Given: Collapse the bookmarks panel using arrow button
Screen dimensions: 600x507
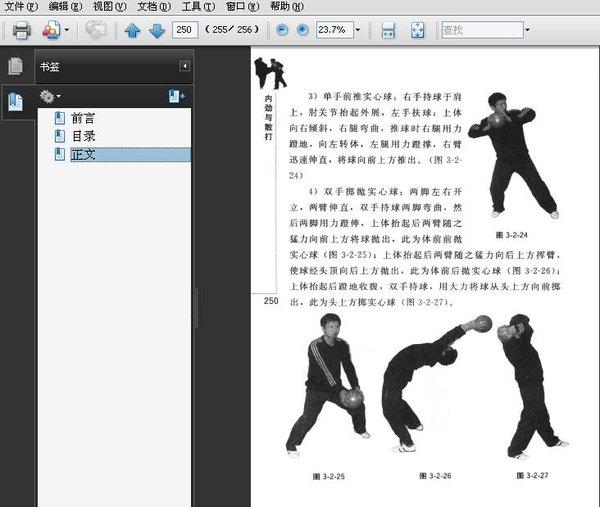Looking at the screenshot, I should [184, 66].
